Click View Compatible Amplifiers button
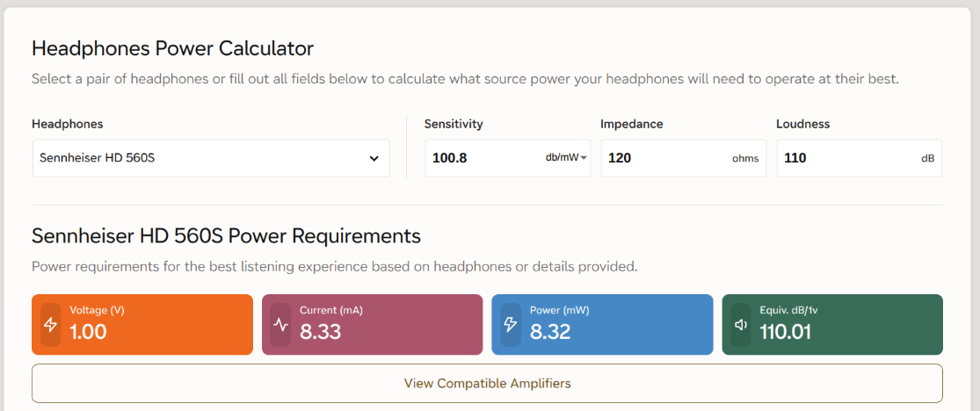 pyautogui.click(x=488, y=383)
